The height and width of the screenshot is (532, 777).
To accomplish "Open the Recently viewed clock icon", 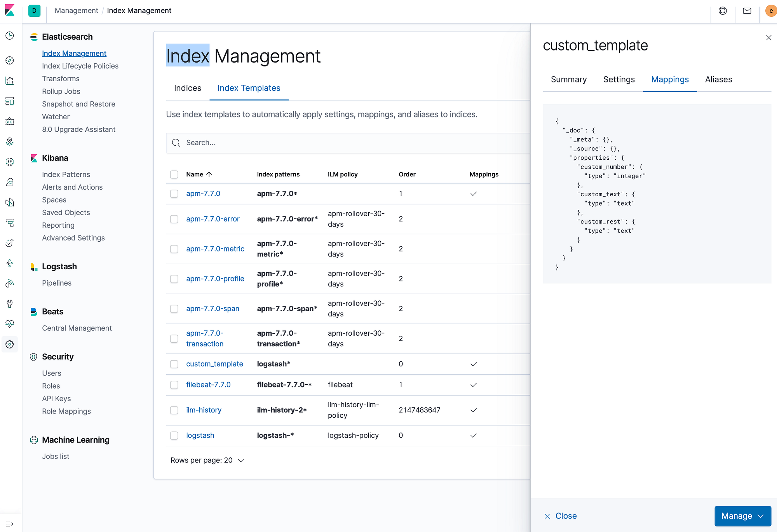I will click(10, 36).
